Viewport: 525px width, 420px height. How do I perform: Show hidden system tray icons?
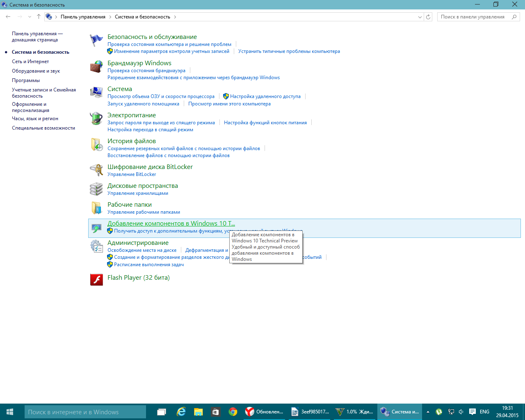[x=428, y=412]
